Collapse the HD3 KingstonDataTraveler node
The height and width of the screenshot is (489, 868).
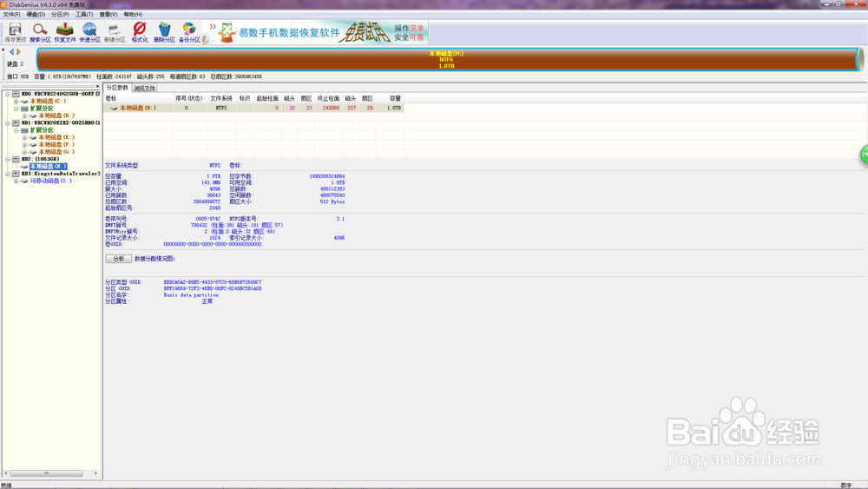pos(8,174)
